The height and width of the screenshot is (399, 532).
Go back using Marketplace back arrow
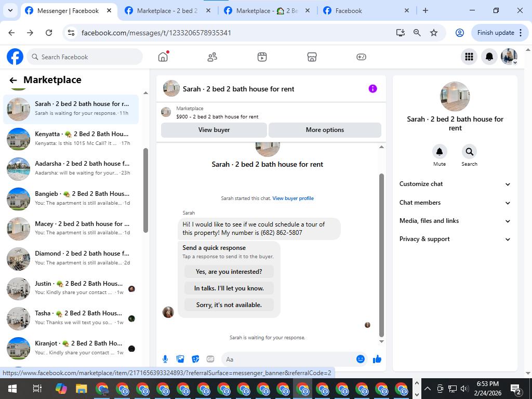point(13,80)
